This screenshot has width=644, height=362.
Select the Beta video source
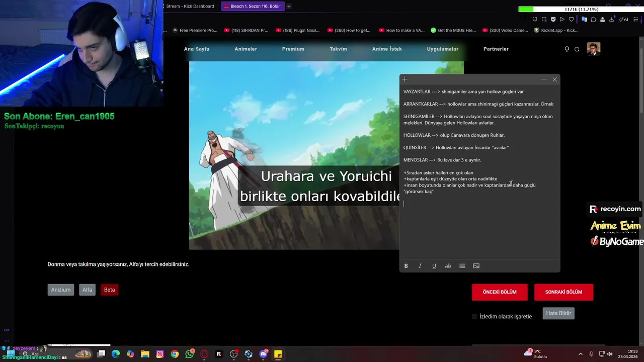point(109,290)
